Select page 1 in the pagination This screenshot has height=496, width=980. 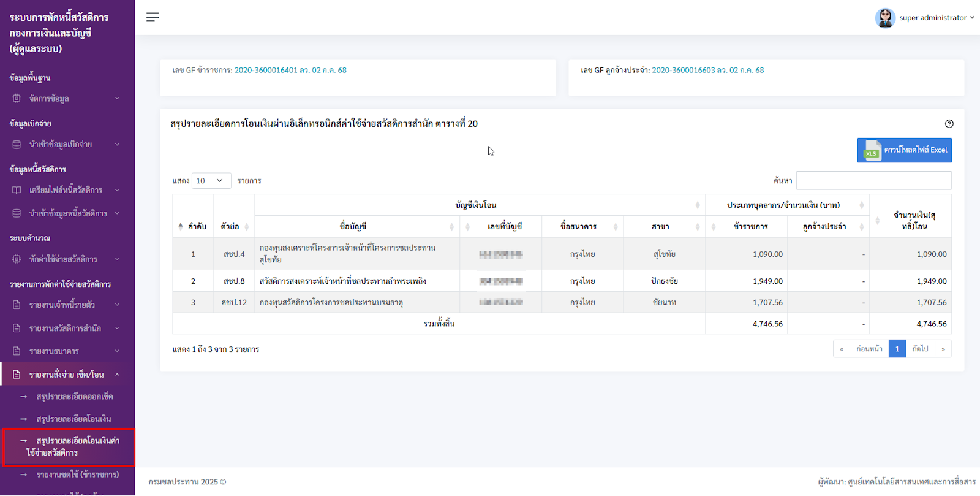897,349
